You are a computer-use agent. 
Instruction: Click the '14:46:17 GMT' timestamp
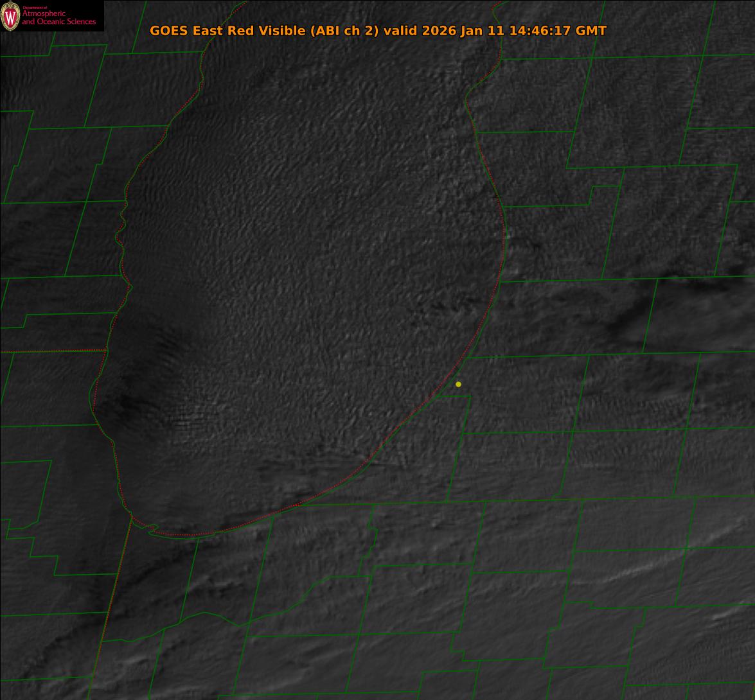[558, 31]
